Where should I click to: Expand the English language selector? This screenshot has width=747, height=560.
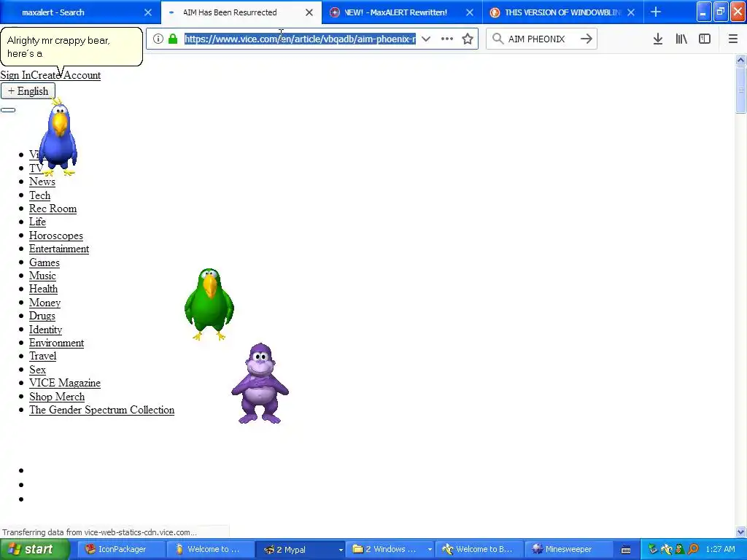click(x=28, y=91)
